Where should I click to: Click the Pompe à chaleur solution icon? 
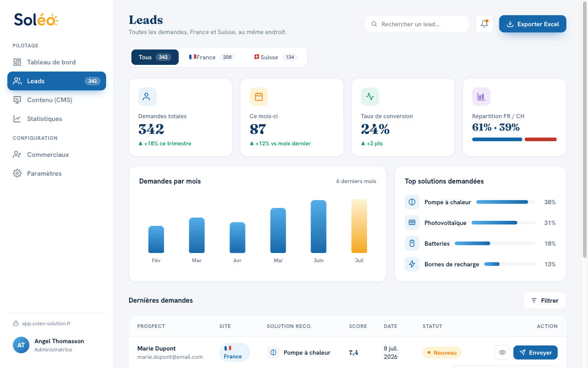pos(412,202)
